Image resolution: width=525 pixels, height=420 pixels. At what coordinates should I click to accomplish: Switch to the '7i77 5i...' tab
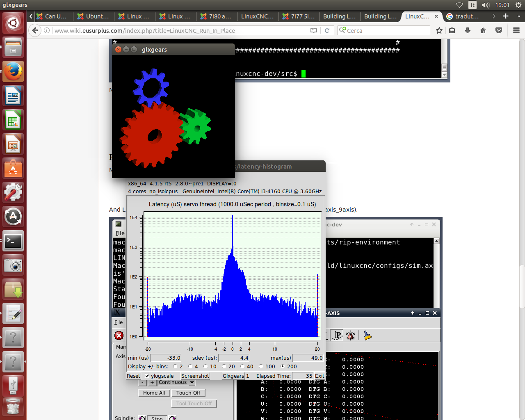tap(298, 16)
